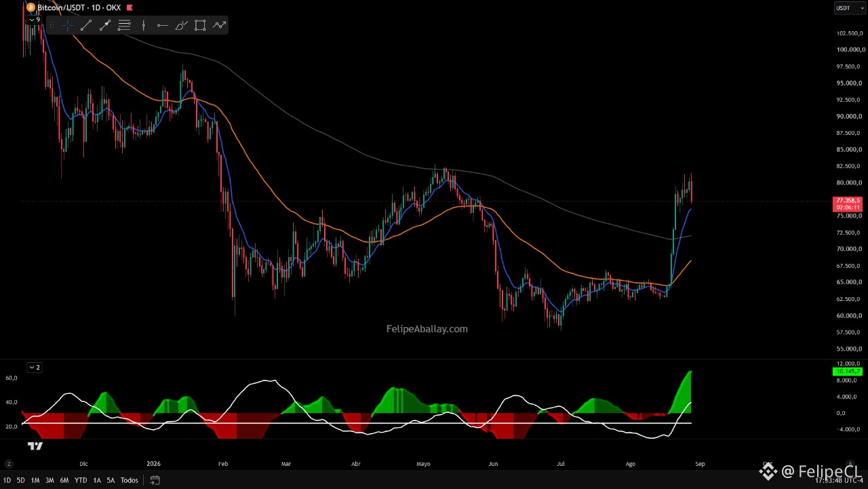Screen dimensions: 868x489
Task: Click the Jun label on time axis
Action: [x=493, y=464]
